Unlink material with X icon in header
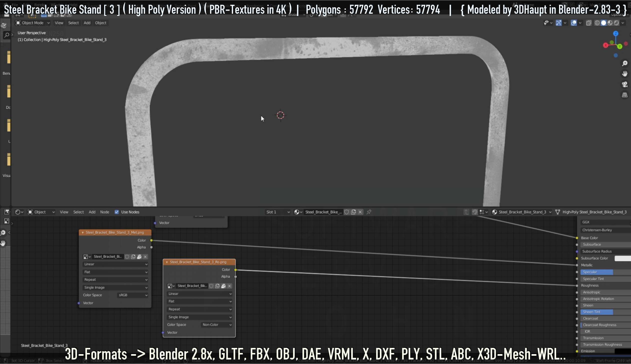Viewport: 631px width, 364px height. (360, 212)
